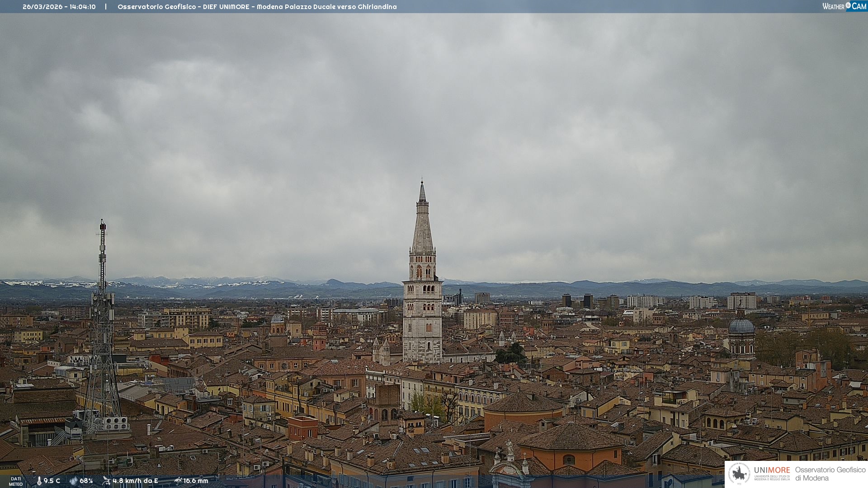
Task: Click the humidity water droplets icon
Action: (73, 481)
